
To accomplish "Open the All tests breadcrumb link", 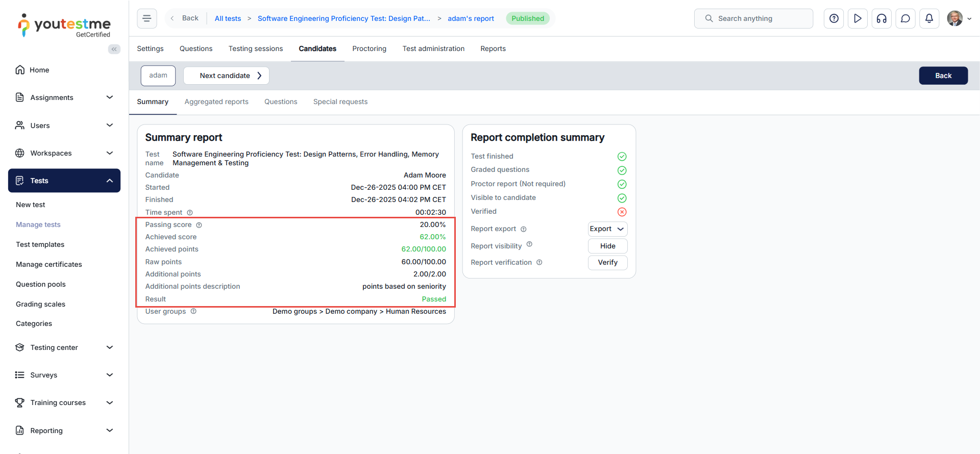I will [228, 18].
